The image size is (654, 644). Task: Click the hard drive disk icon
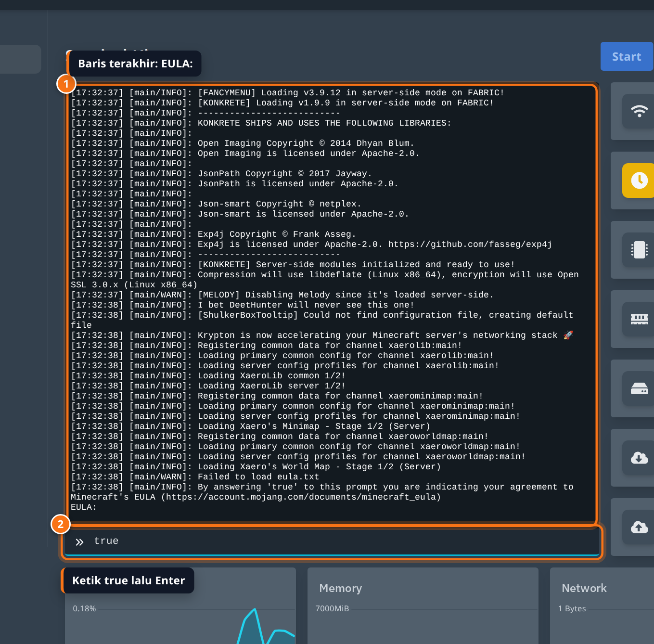pos(639,388)
